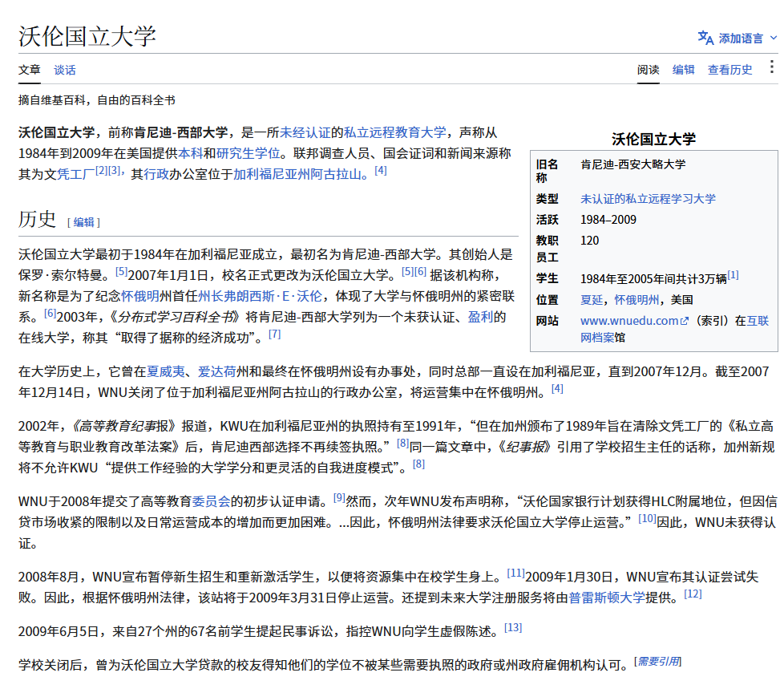Follow the 委员会 link
Viewport: 784px width, 697px height.
(211, 501)
